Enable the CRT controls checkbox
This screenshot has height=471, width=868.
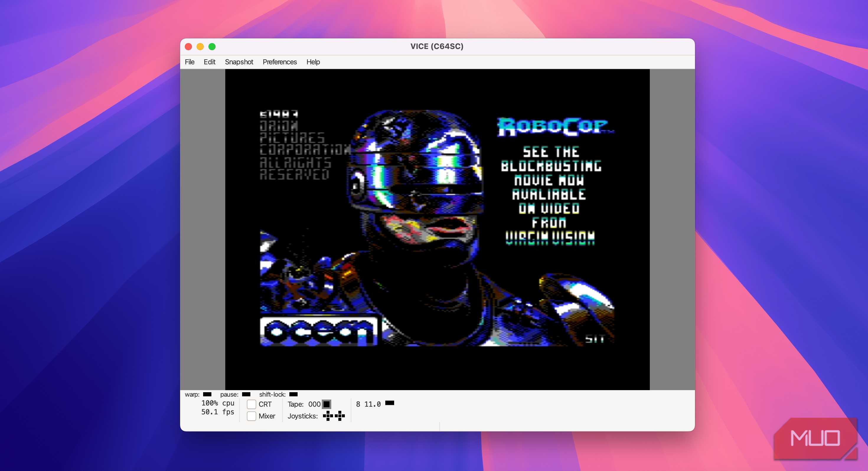tap(251, 404)
